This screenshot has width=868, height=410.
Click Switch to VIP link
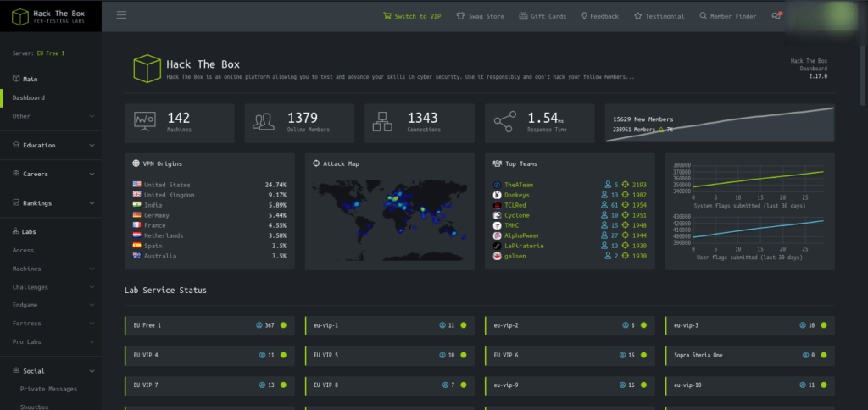[412, 15]
